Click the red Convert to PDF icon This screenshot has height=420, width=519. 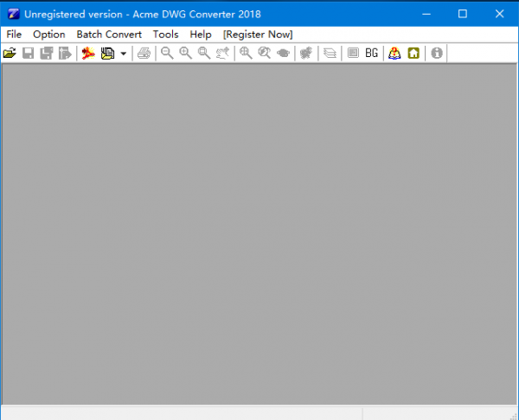pos(88,53)
